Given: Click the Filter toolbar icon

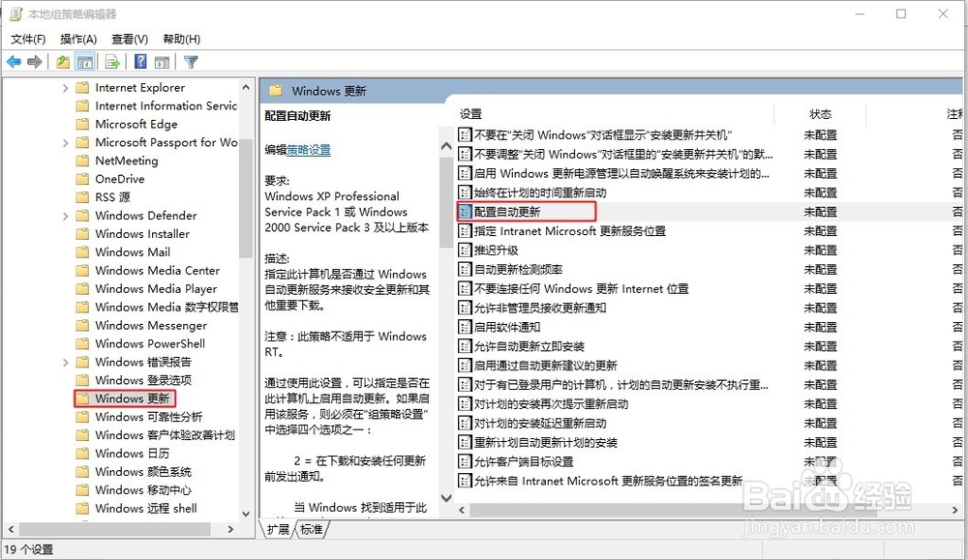Looking at the screenshot, I should coord(190,60).
